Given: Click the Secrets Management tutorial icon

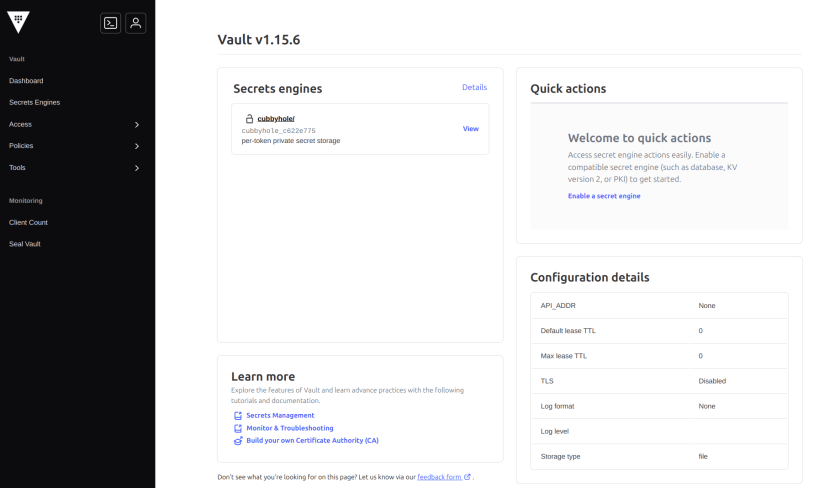Looking at the screenshot, I should (x=238, y=415).
